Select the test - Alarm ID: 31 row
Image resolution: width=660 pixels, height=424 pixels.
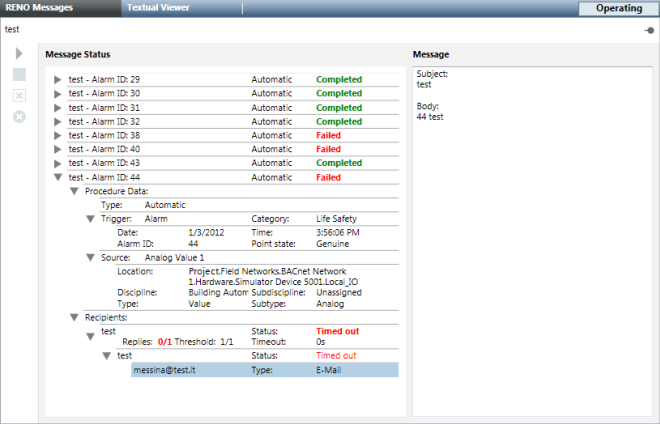point(150,107)
